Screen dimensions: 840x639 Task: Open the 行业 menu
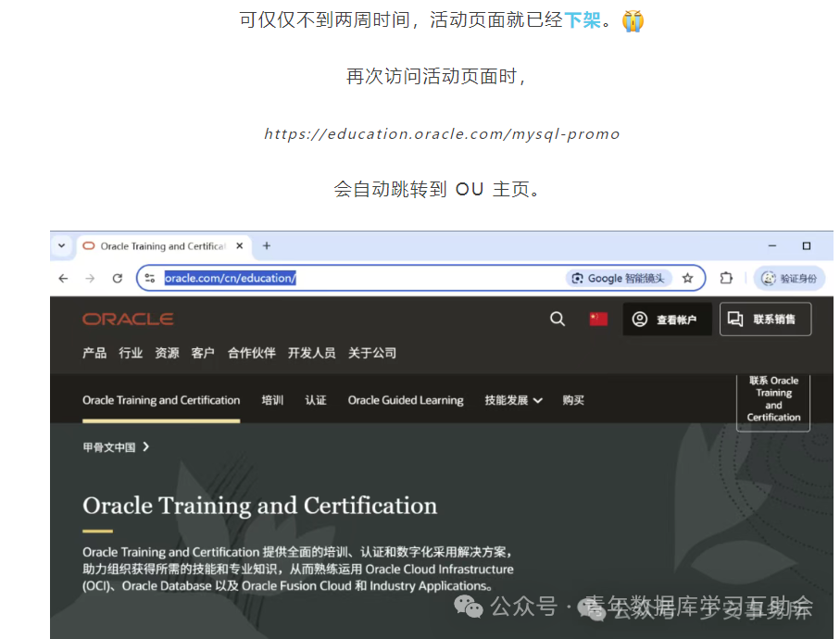coord(131,353)
